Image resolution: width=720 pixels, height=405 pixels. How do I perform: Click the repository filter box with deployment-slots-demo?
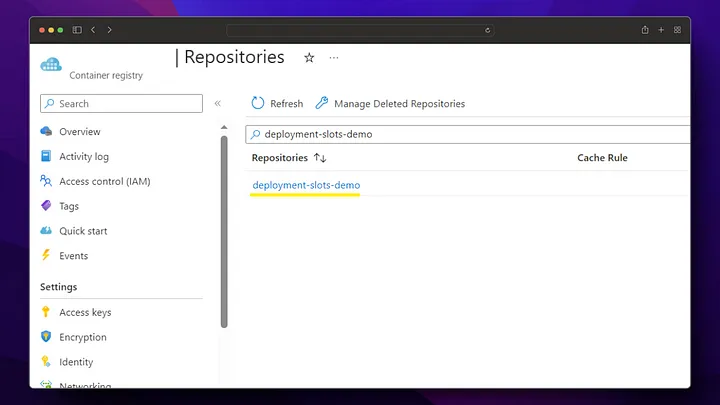(467, 134)
